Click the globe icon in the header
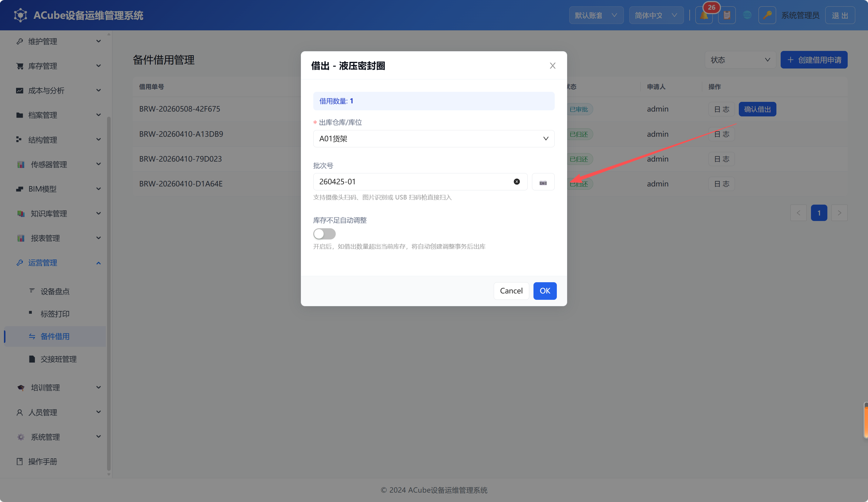The width and height of the screenshot is (868, 502). click(747, 15)
